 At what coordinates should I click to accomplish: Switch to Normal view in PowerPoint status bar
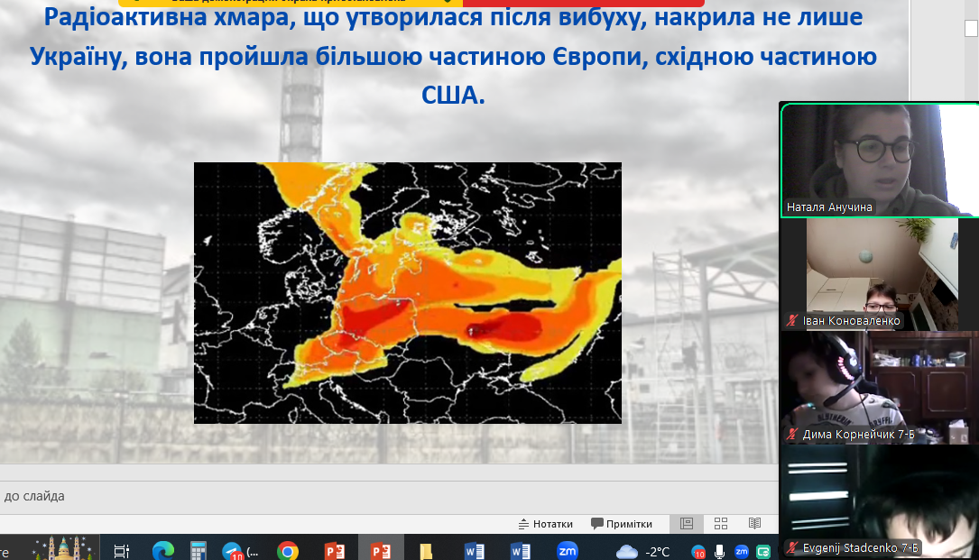click(x=687, y=523)
